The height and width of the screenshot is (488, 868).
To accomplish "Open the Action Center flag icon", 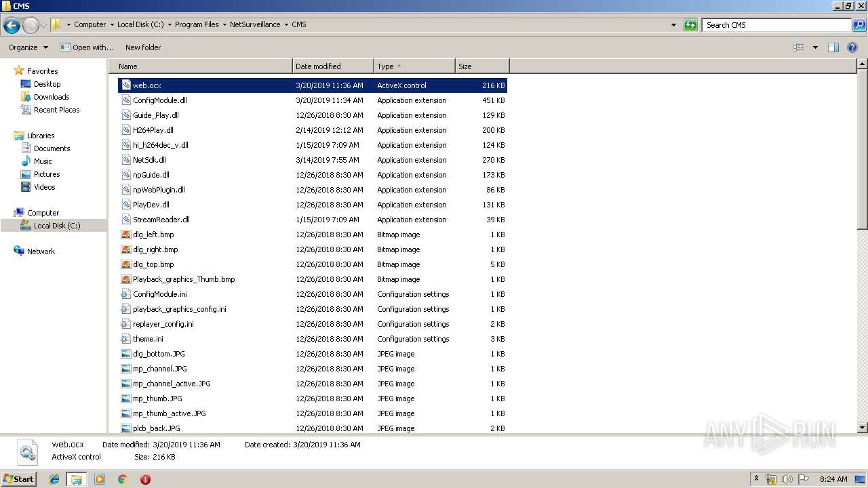I will pos(804,479).
